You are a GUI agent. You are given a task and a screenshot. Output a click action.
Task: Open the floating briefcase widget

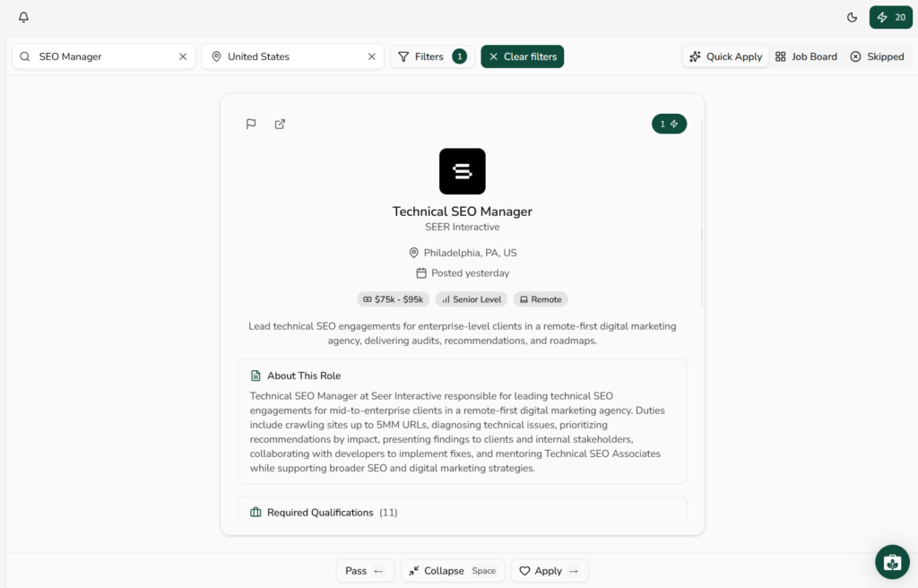point(891,562)
